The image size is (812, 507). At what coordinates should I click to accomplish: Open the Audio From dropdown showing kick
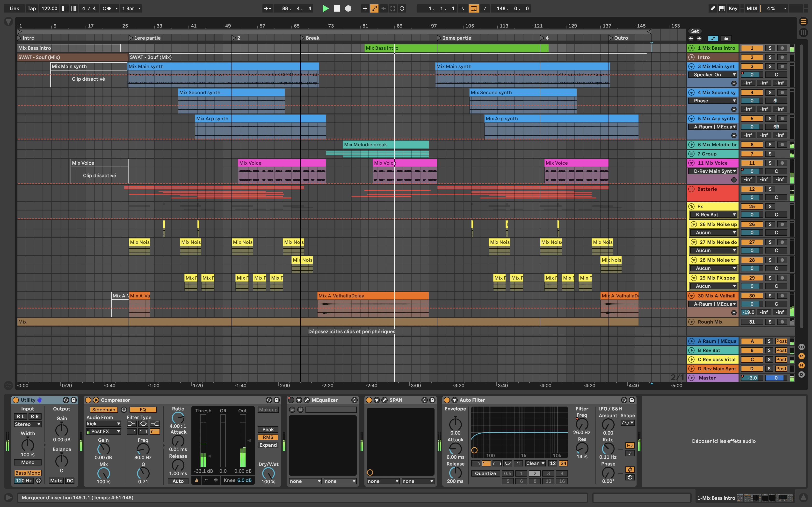click(103, 423)
